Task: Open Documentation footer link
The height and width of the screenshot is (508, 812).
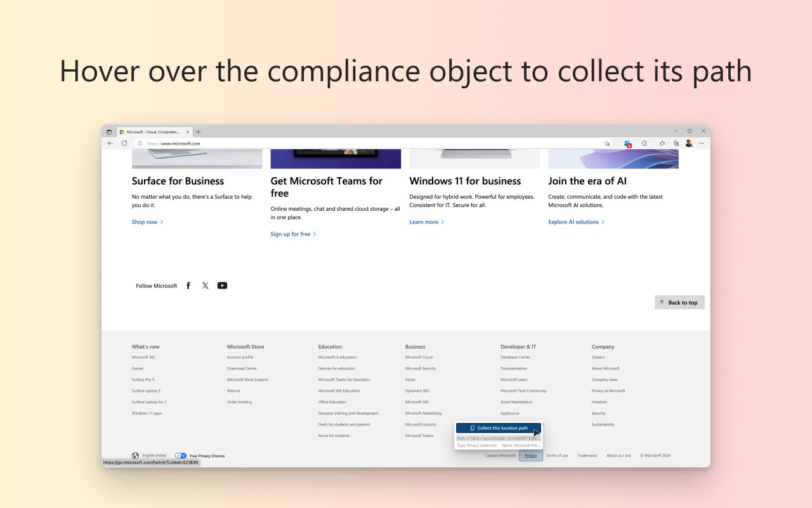Action: (x=513, y=368)
